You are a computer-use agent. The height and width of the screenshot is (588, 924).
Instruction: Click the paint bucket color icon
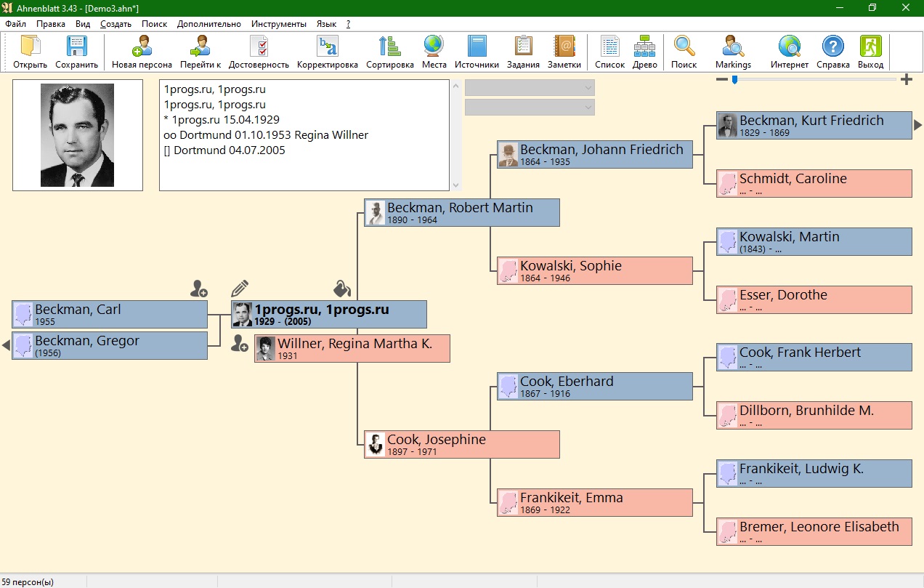point(342,289)
